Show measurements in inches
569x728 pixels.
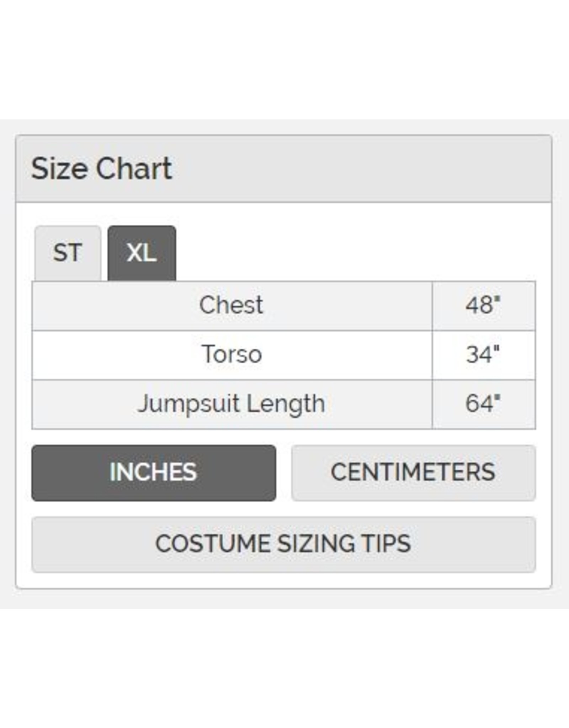[x=154, y=473]
